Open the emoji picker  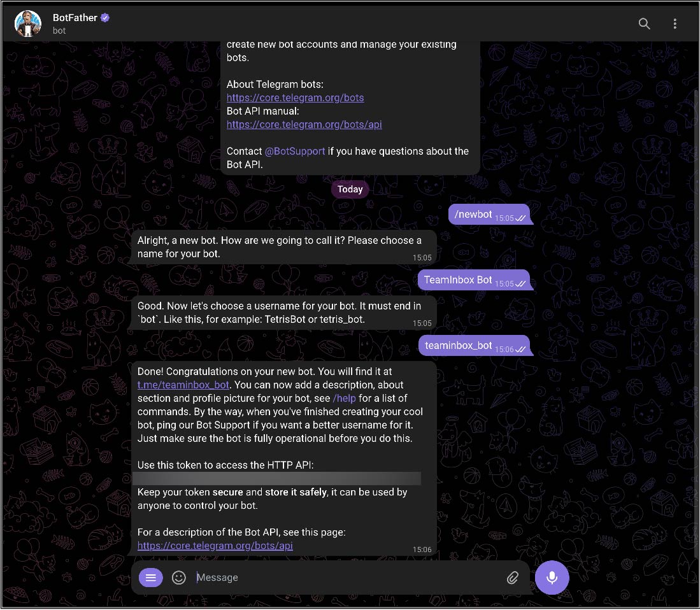click(x=178, y=578)
